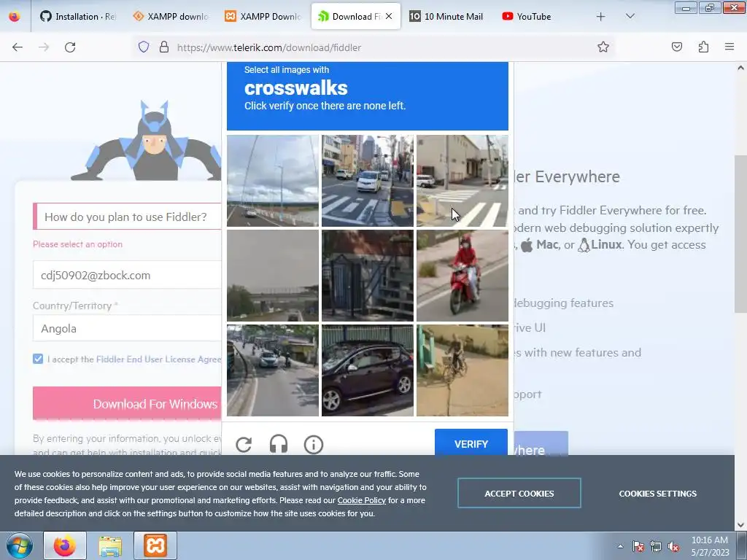This screenshot has height=560, width=747.
Task: Click ACCEPT COOKIES button
Action: tap(519, 494)
